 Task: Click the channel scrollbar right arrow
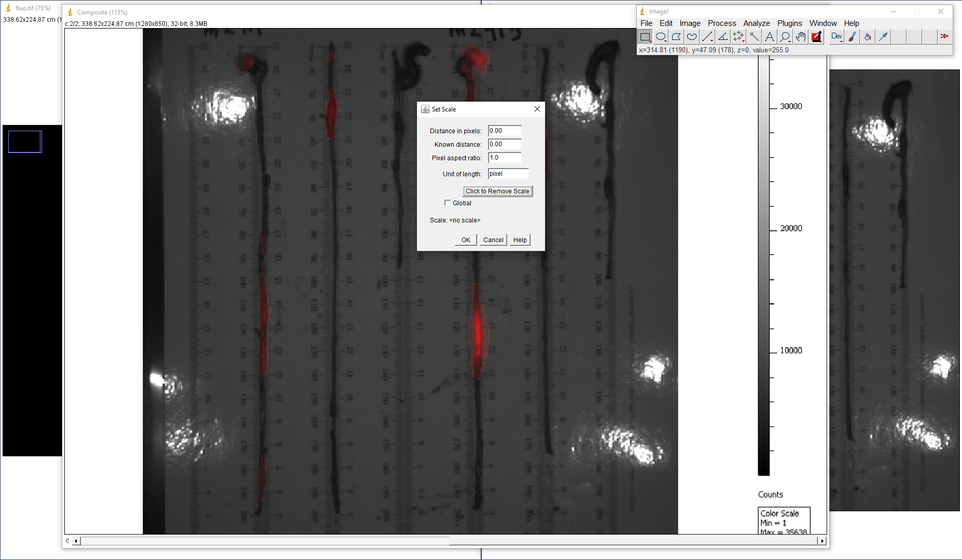tap(821, 541)
